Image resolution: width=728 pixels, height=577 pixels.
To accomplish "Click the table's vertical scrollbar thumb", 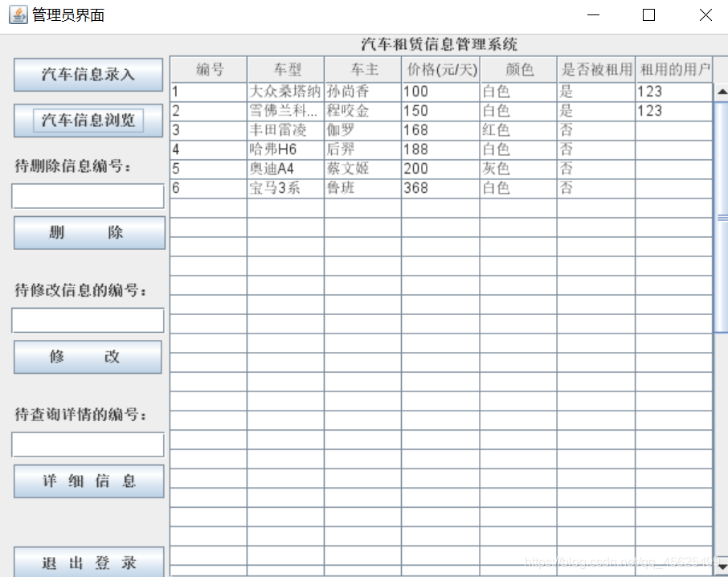I will [x=722, y=217].
